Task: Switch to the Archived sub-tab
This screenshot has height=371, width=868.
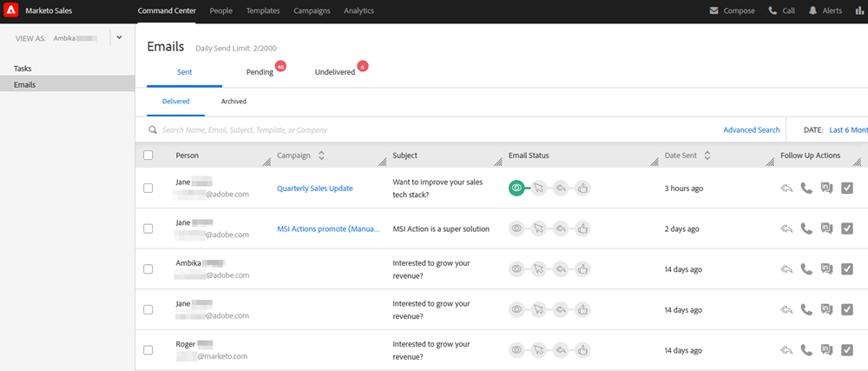Action: pyautogui.click(x=233, y=102)
